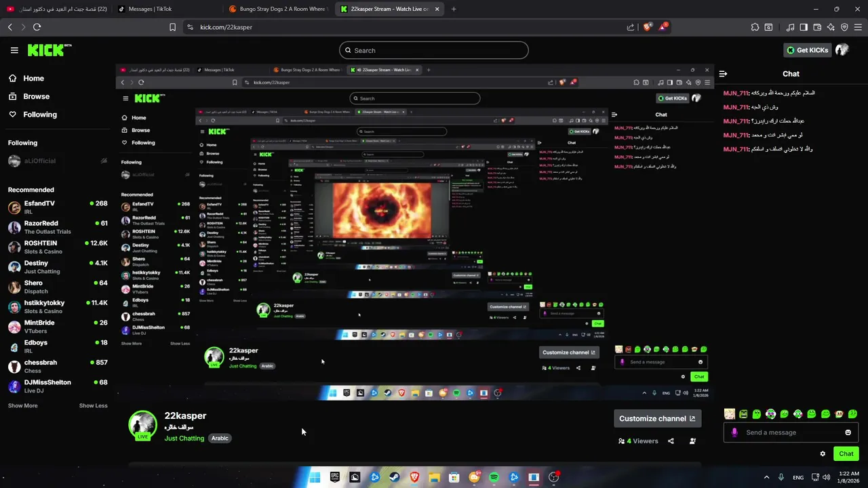This screenshot has width=868, height=488.
Task: Open Windows Start menu
Action: point(315,477)
